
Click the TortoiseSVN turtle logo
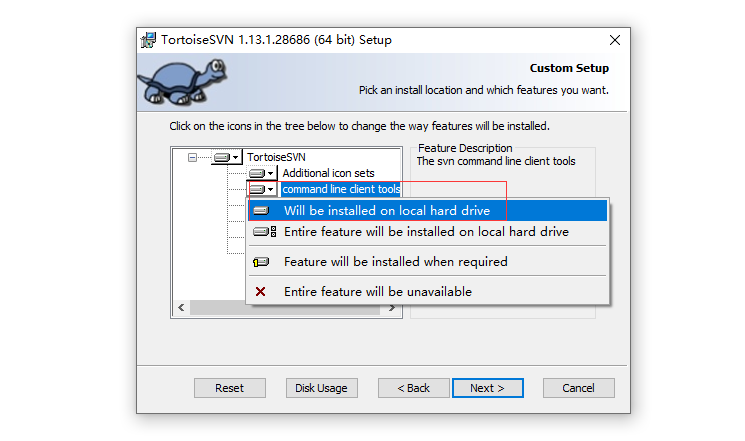tap(182, 81)
